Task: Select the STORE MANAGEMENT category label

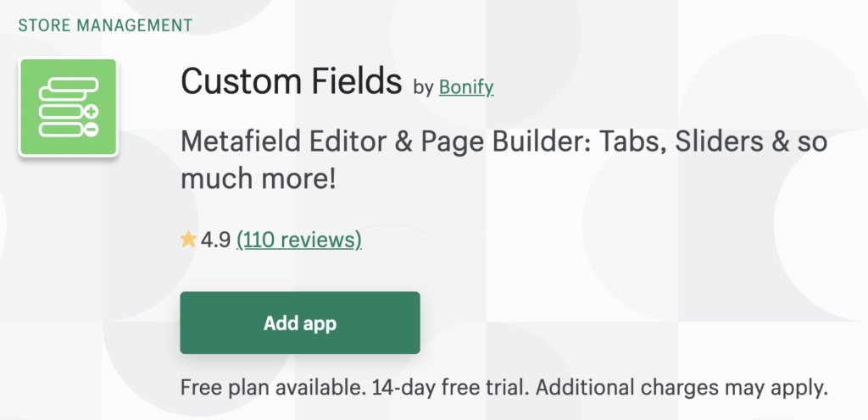Action: [105, 25]
